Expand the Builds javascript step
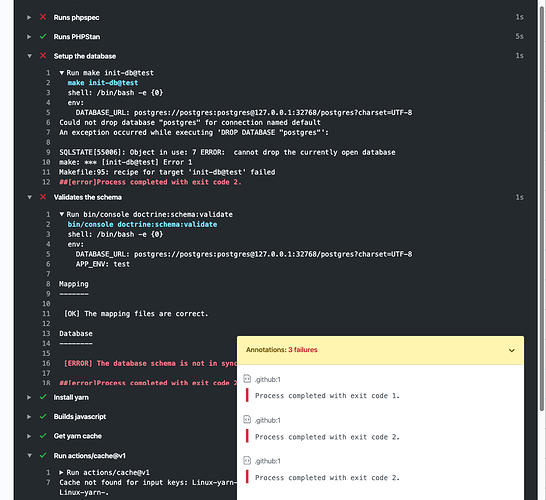Screen dimensions: 546x500 pyautogui.click(x=29, y=417)
